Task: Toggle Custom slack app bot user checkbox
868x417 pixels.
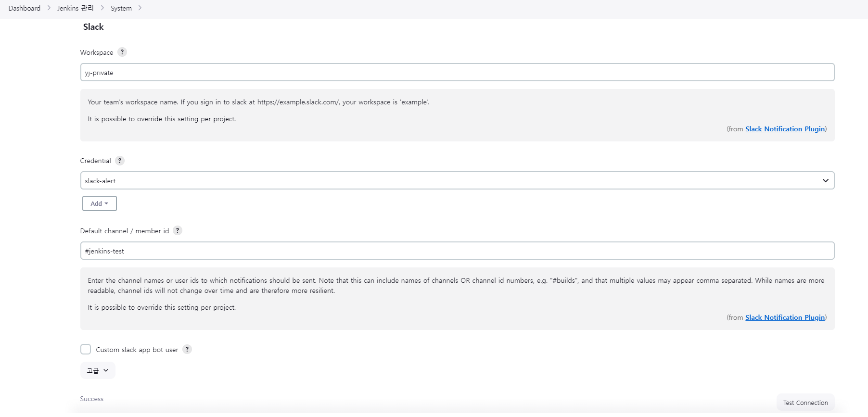Action: (x=86, y=349)
